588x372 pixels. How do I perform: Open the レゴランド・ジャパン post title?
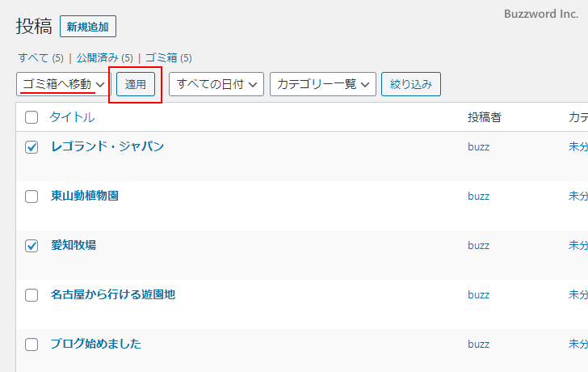pyautogui.click(x=107, y=146)
